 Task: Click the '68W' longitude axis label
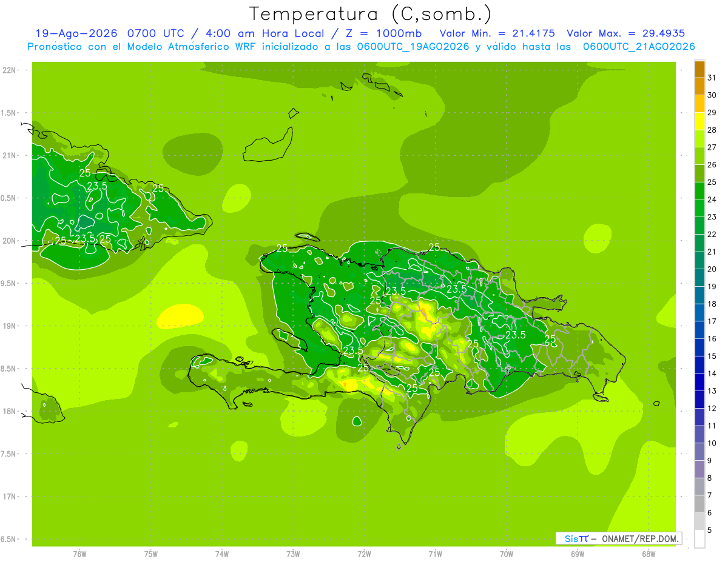click(649, 554)
